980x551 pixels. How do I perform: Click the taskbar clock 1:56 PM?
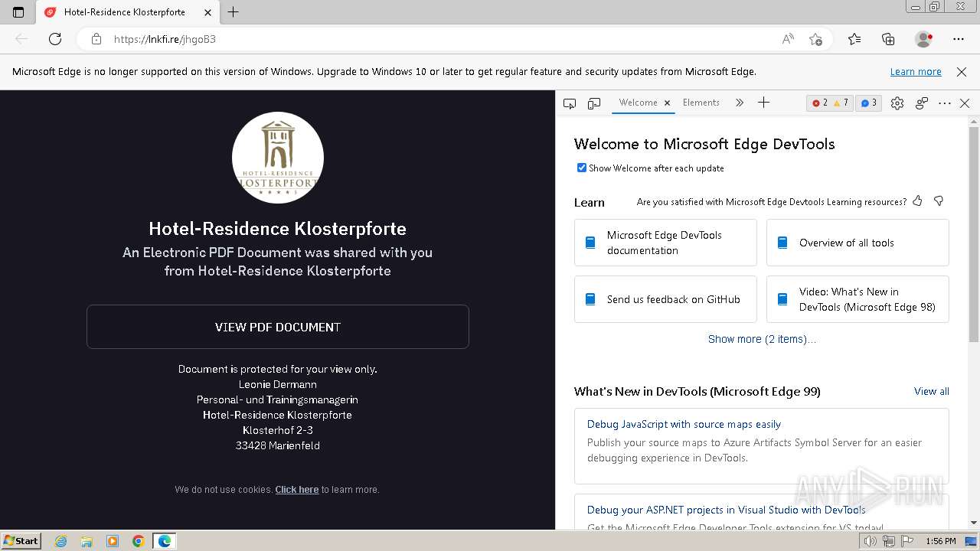point(941,541)
